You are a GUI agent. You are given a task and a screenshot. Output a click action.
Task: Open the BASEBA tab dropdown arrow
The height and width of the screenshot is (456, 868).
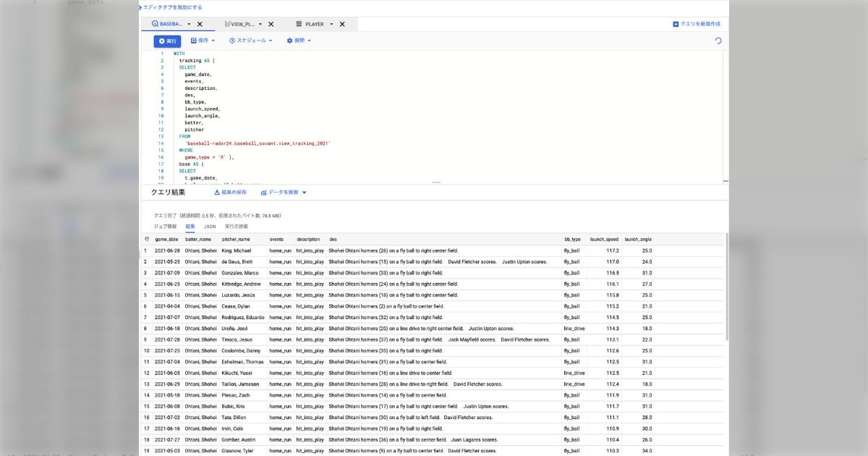coord(189,24)
